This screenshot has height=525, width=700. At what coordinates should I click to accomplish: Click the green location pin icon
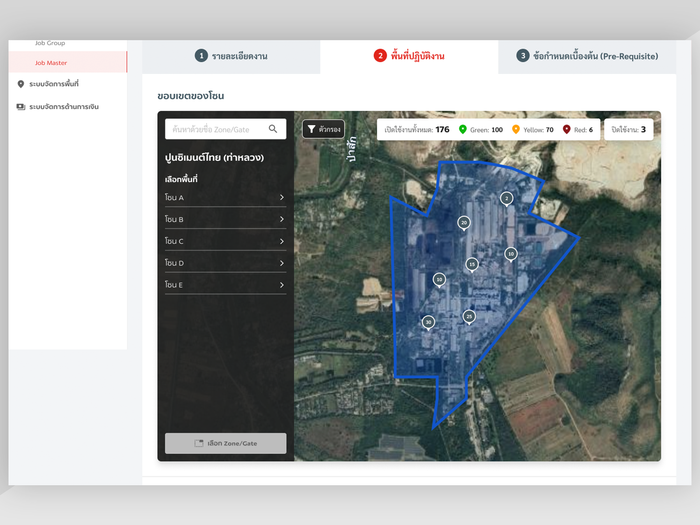click(462, 129)
